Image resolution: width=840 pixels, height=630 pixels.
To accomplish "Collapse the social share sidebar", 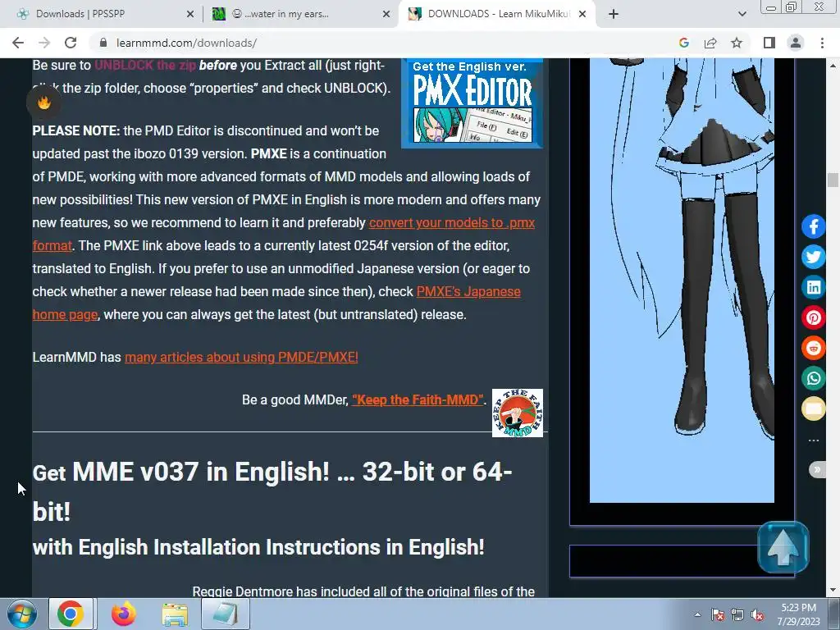I will point(817,470).
